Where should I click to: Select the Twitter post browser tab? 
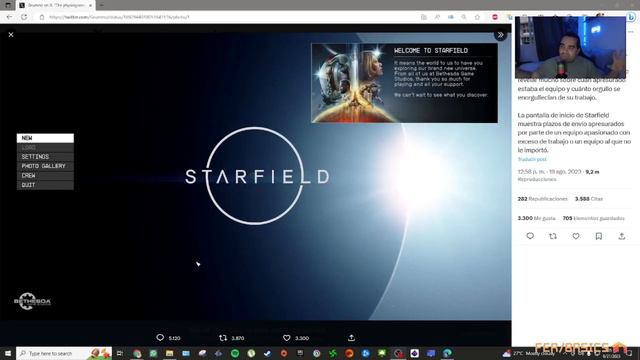55,5
